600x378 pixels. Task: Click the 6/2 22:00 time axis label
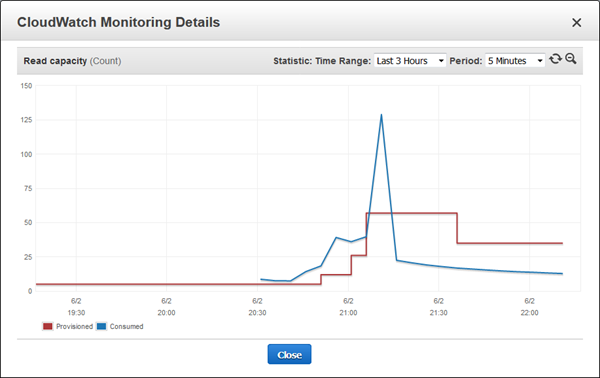click(529, 307)
